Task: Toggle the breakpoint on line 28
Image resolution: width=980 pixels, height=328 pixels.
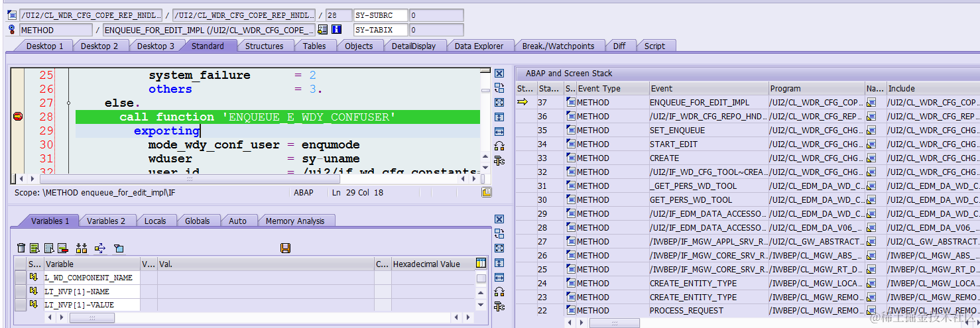Action: pyautogui.click(x=18, y=117)
